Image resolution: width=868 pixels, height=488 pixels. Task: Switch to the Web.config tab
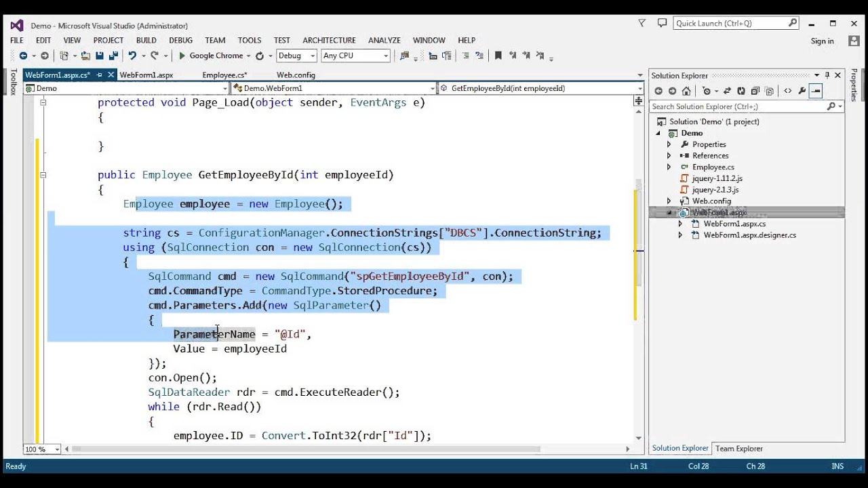(x=296, y=75)
